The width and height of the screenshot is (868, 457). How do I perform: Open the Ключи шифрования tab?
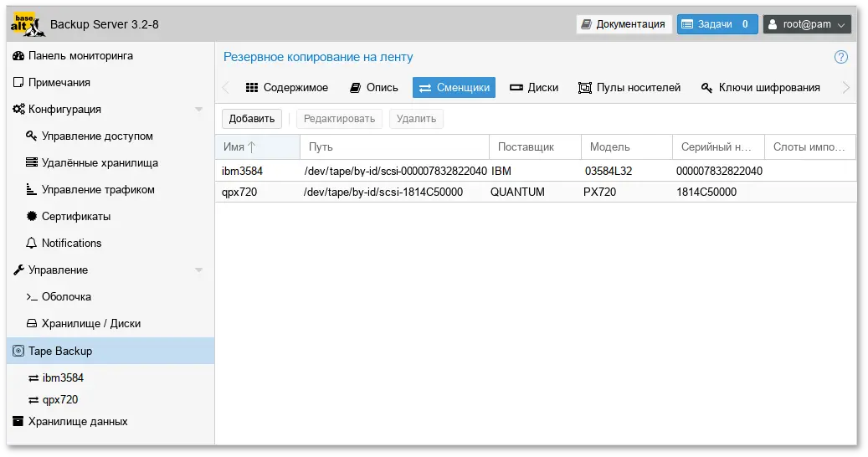click(760, 88)
